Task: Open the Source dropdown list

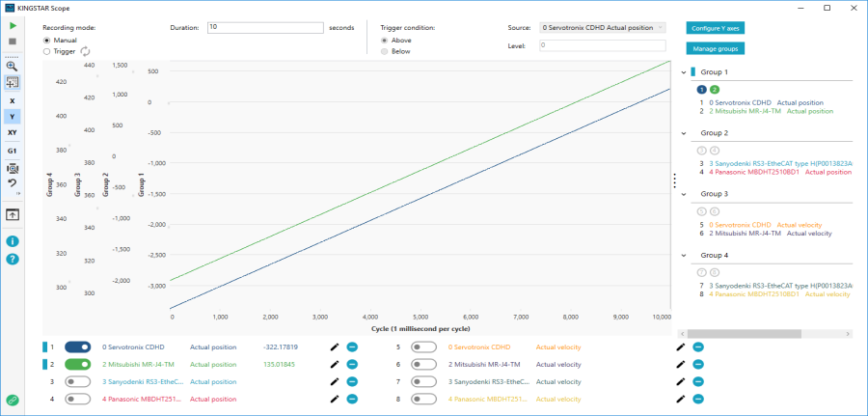Action: tap(603, 28)
